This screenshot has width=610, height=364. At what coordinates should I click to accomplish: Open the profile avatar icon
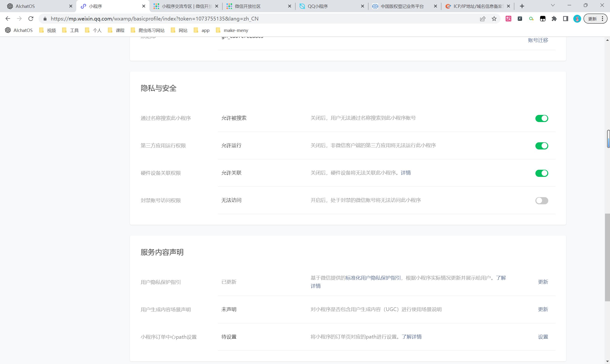click(577, 19)
